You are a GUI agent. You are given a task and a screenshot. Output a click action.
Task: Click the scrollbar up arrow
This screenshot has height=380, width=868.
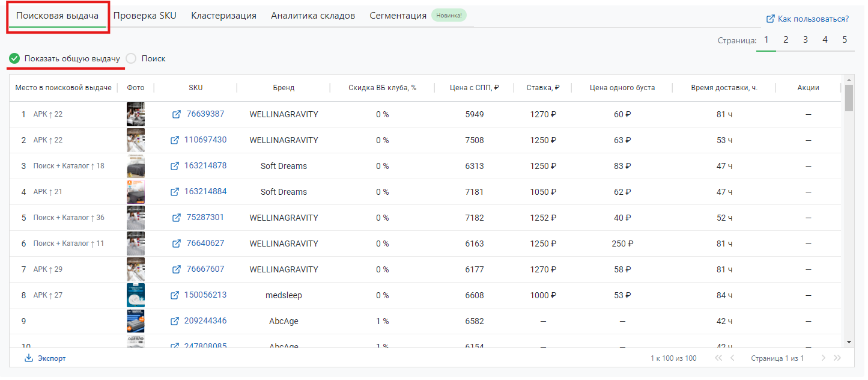pos(849,80)
